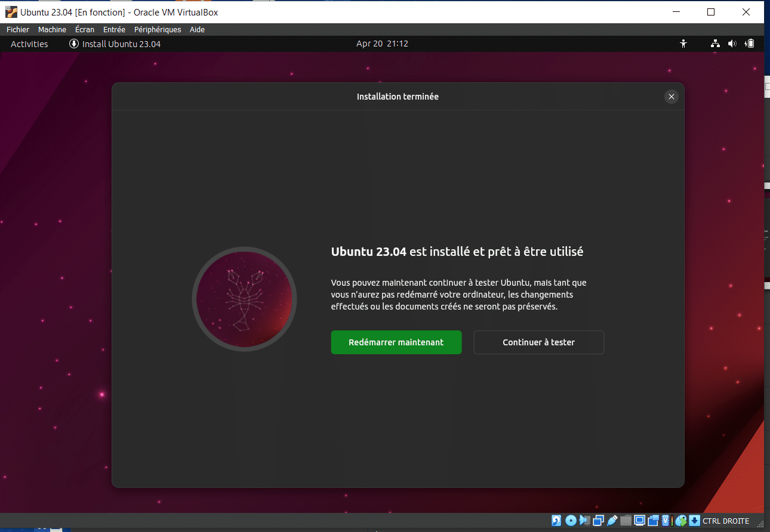Open the Entrée menu
This screenshot has width=770, height=532.
[113, 29]
